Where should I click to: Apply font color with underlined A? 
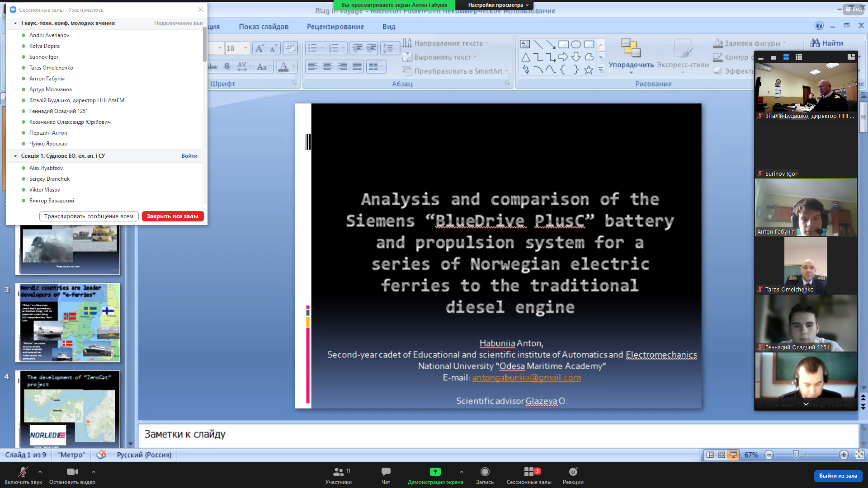tap(283, 66)
